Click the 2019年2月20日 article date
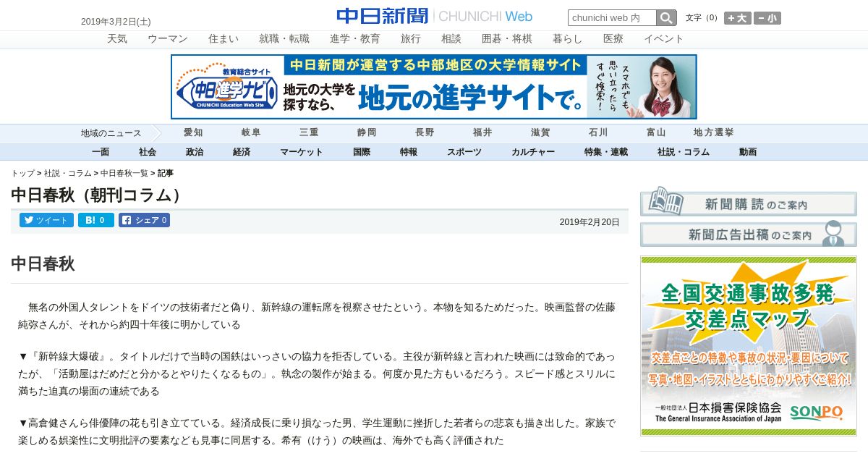Viewport: 868px width, 456px height. 590,222
